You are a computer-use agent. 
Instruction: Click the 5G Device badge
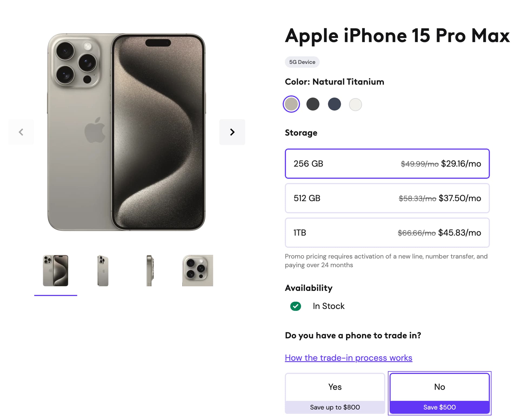tap(302, 62)
